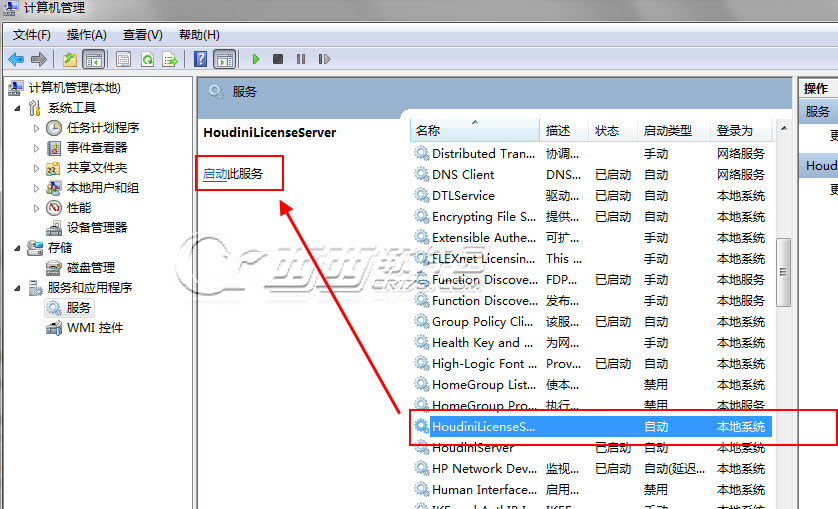Select 性能 in the tree
Image resolution: width=838 pixels, height=509 pixels.
[x=79, y=207]
